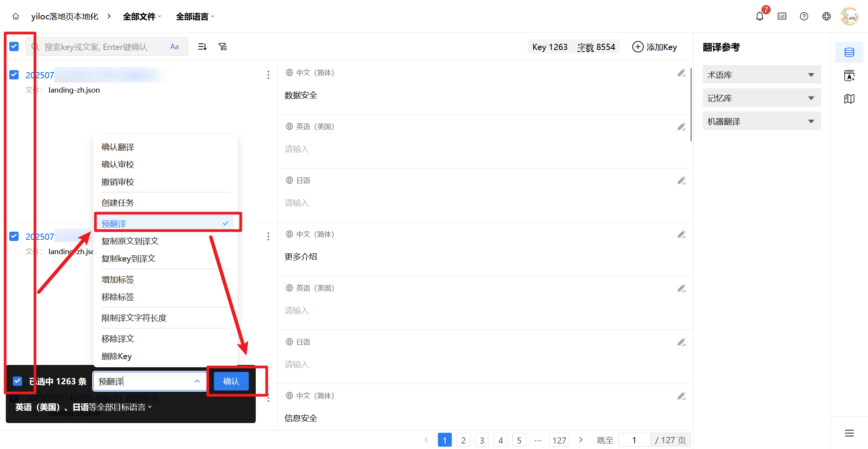
Task: Go to page 3 in pagination
Action: click(482, 440)
